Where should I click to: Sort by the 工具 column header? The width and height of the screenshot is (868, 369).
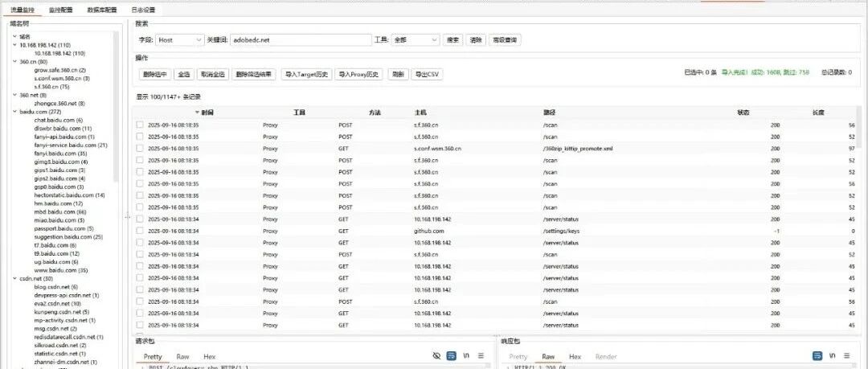click(x=299, y=113)
